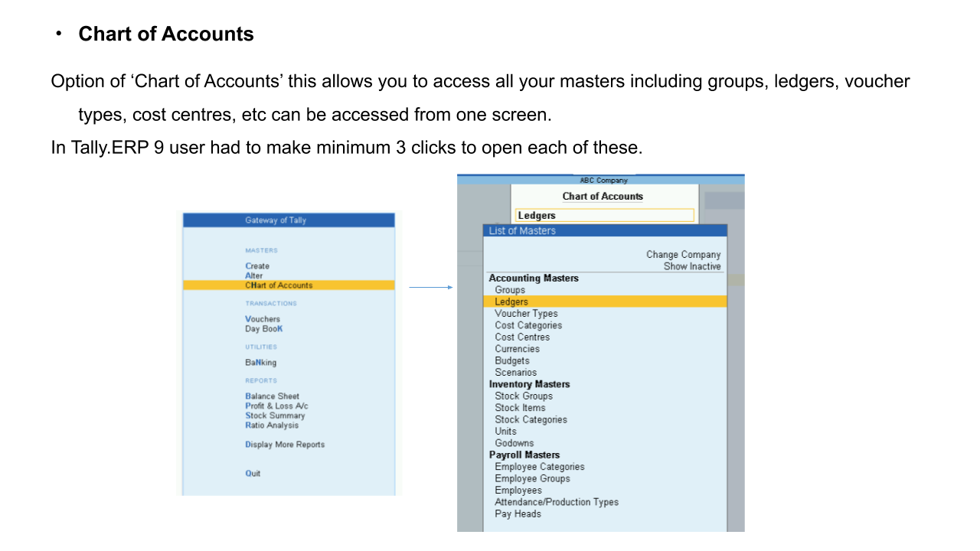
Task: Click the Ledgers input field in Chart of Accounts
Action: tap(605, 216)
